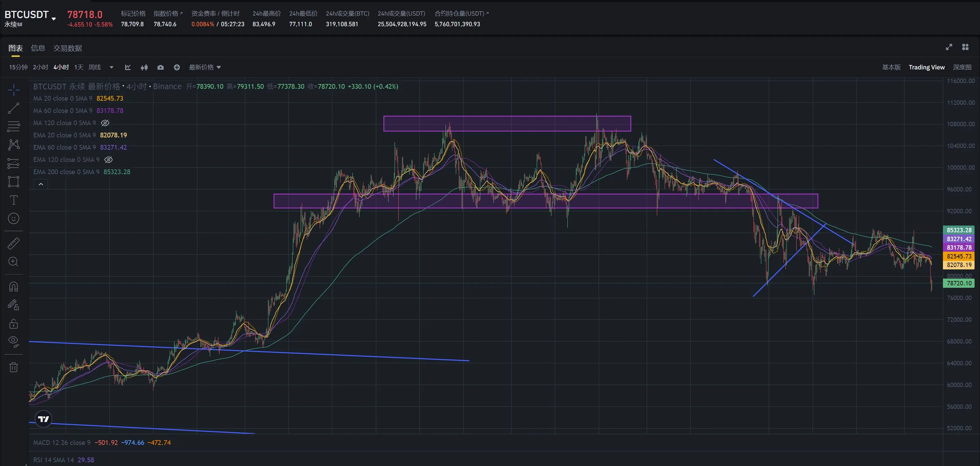Select the text annotation tool
This screenshot has width=980, height=466.
14,200
